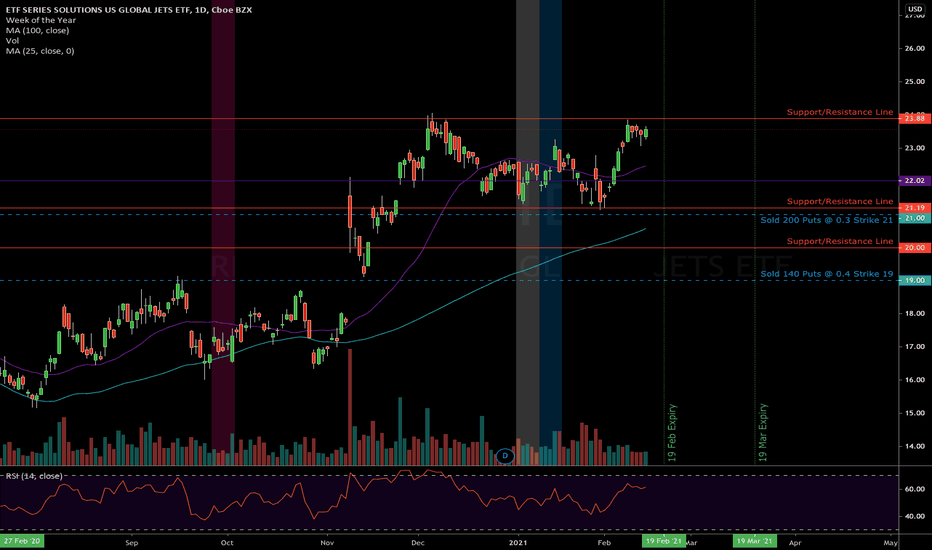Click the 'Nov' label on time axis
The image size is (932, 550).
[x=327, y=542]
